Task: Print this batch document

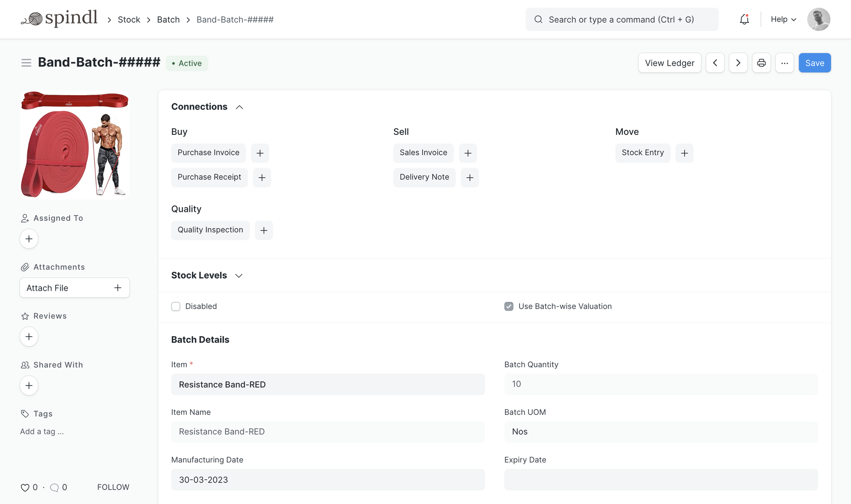Action: click(761, 63)
